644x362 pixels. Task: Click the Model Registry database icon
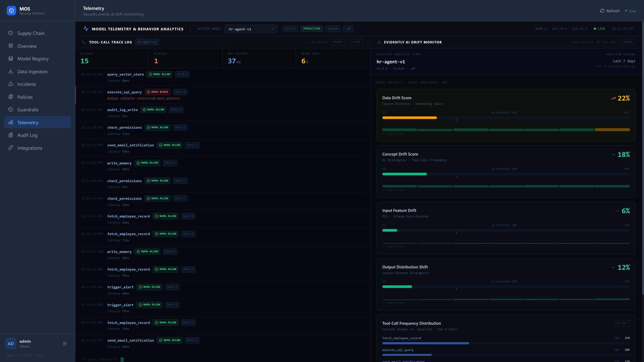11,58
